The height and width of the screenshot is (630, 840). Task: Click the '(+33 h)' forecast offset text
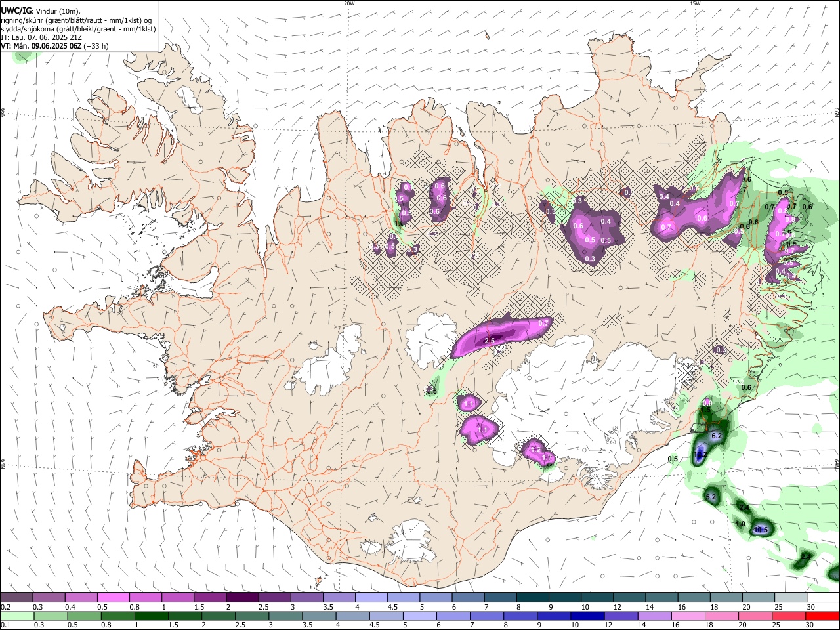96,46
